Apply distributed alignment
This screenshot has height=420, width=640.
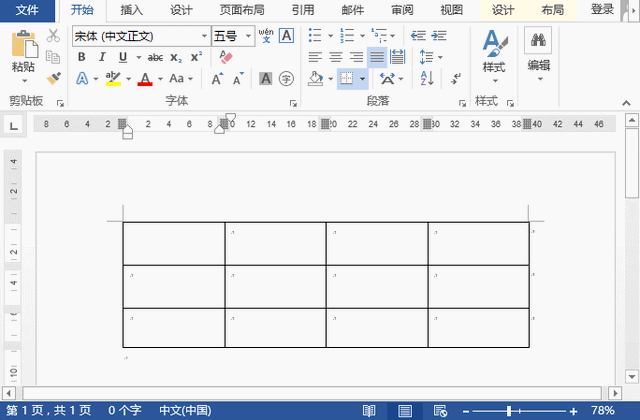click(x=397, y=57)
